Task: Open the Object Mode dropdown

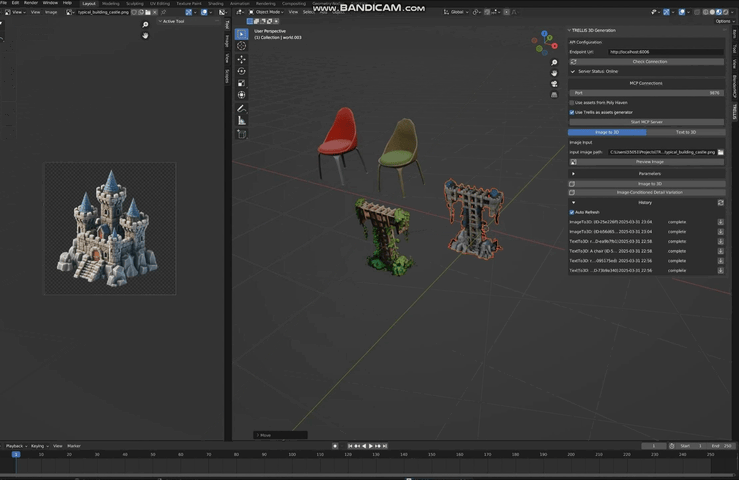Action: (x=266, y=12)
